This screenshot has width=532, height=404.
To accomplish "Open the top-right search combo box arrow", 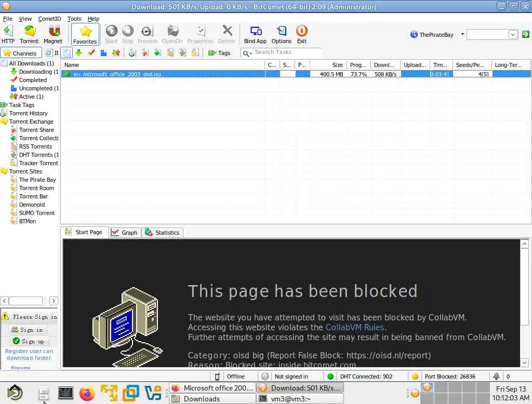I will tap(513, 35).
